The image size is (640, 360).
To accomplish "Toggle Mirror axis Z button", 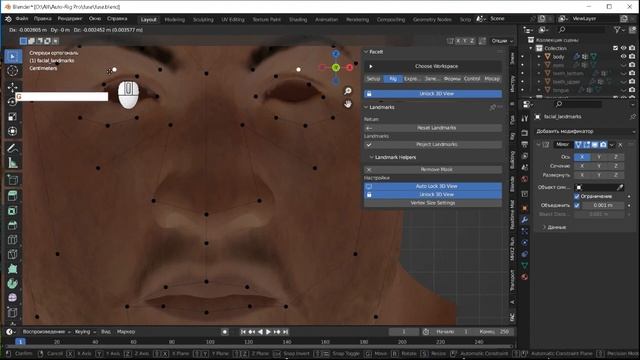I will (616, 157).
